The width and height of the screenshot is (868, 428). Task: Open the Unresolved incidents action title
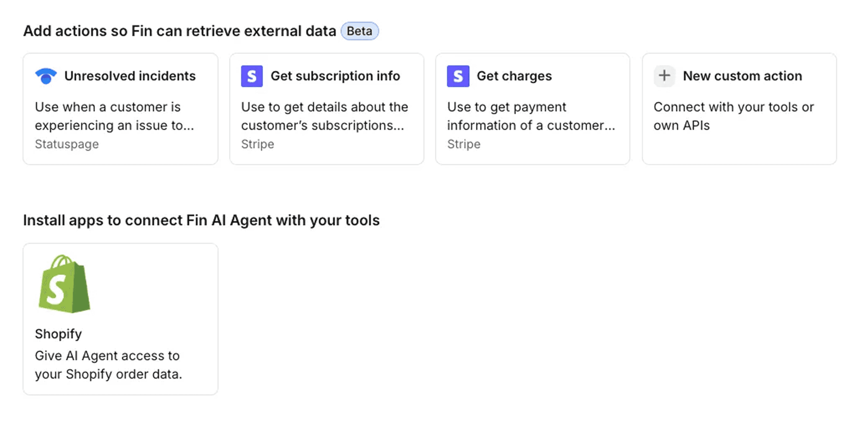click(130, 76)
